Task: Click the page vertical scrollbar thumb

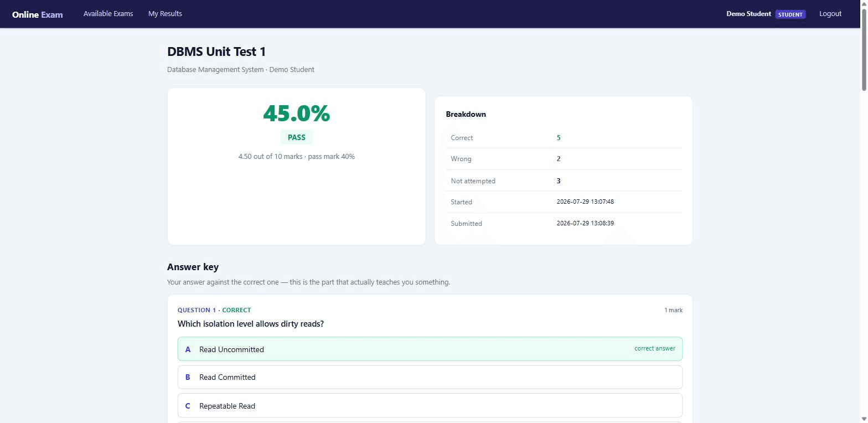Action: point(864,49)
